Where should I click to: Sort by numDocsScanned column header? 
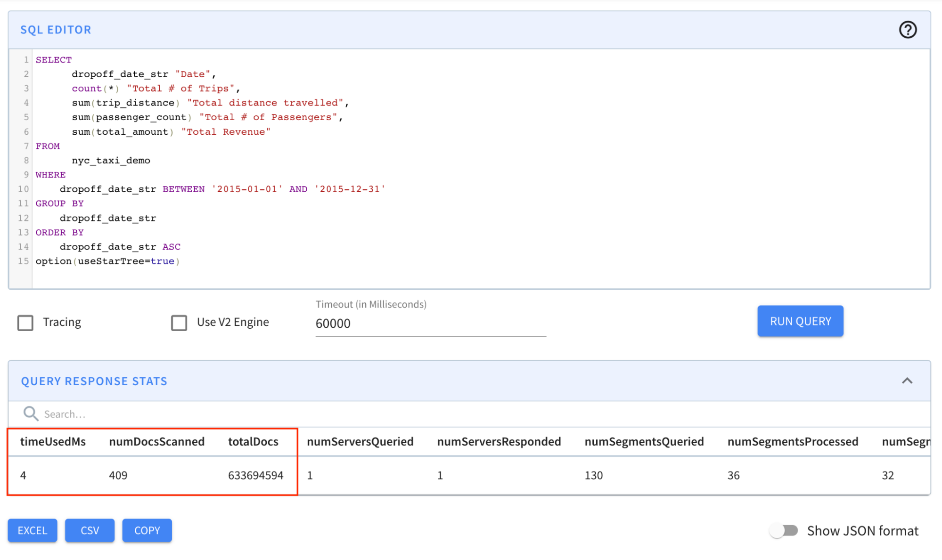click(x=156, y=441)
